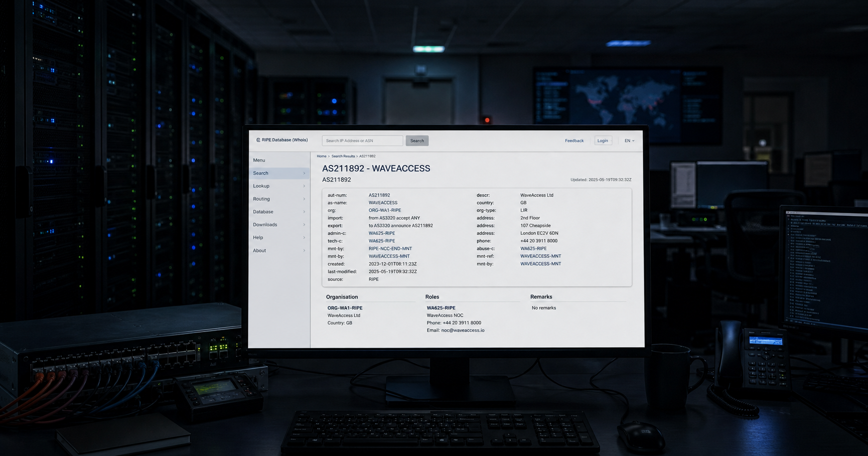Click the source value RIPE
This screenshot has height=456, width=868.
(374, 279)
